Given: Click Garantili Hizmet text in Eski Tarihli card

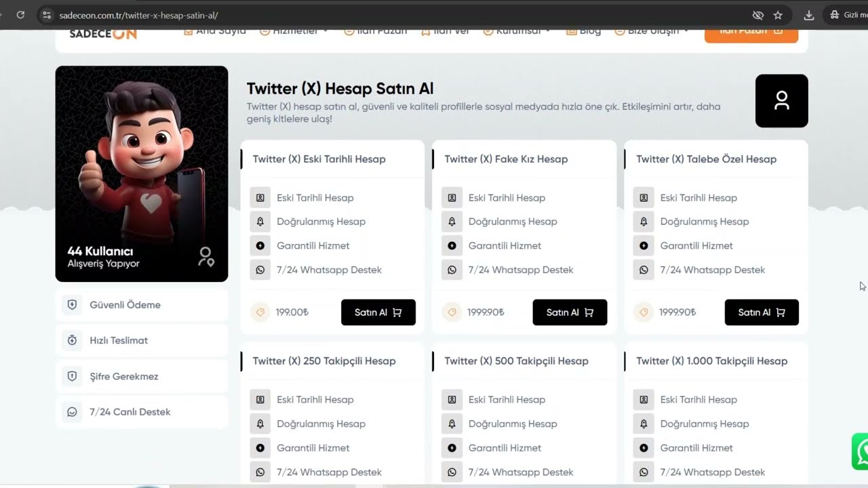Looking at the screenshot, I should click(313, 245).
